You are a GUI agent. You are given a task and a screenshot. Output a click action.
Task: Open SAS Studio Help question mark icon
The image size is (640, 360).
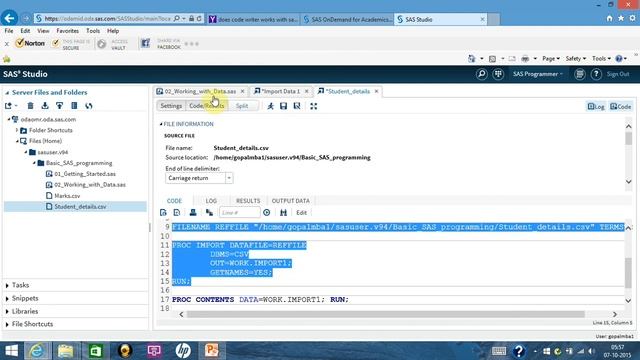(x=596, y=74)
